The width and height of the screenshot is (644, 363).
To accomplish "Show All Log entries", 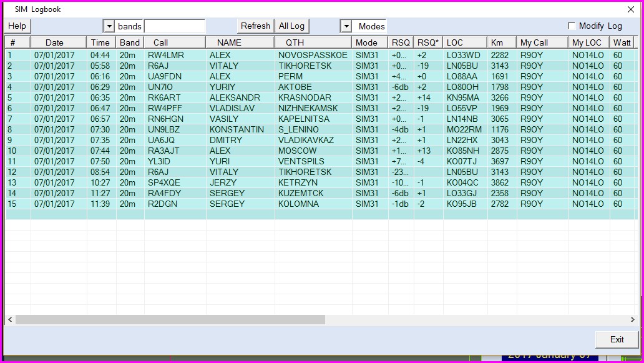I will click(x=291, y=26).
